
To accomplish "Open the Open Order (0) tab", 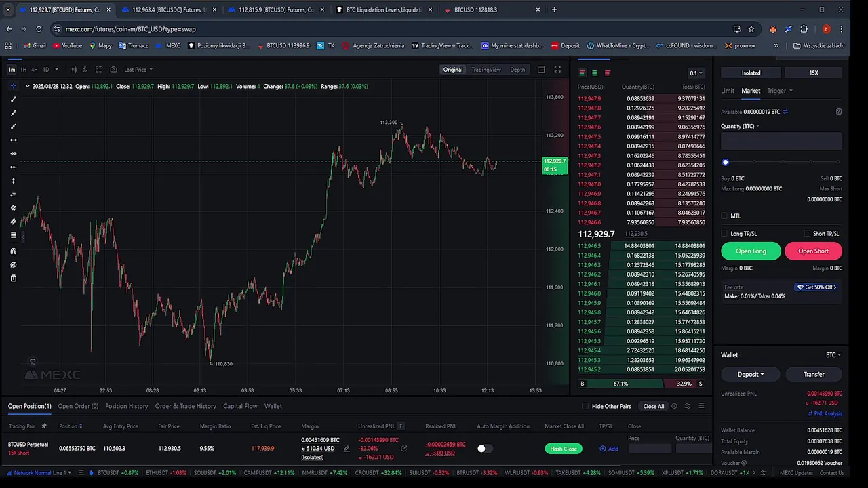I will pyautogui.click(x=78, y=406).
